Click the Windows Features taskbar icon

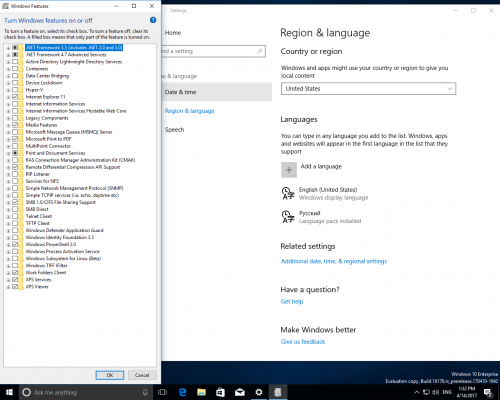click(x=278, y=392)
